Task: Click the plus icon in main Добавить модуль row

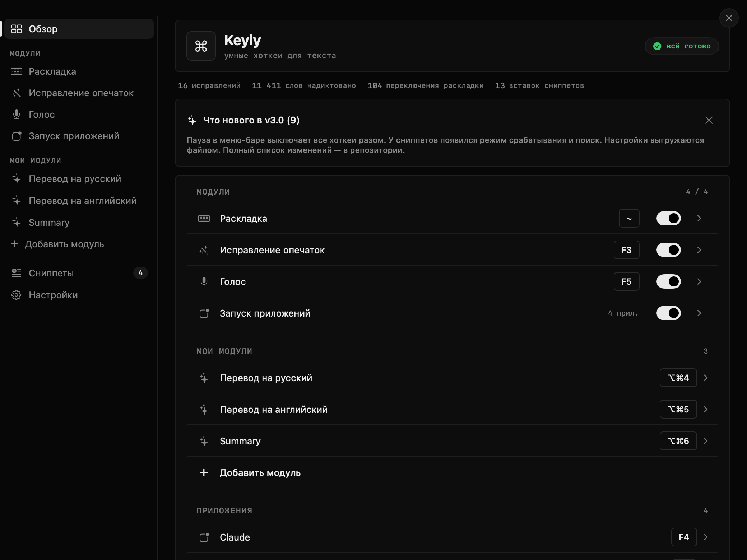Action: click(204, 473)
